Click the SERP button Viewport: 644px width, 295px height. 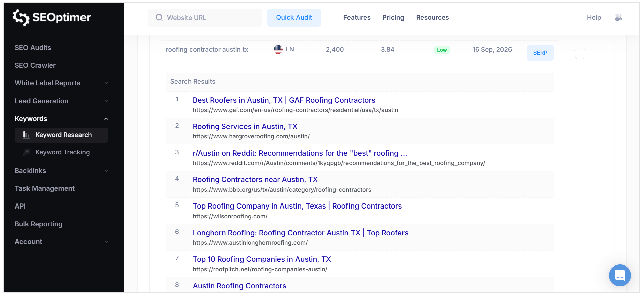[540, 53]
